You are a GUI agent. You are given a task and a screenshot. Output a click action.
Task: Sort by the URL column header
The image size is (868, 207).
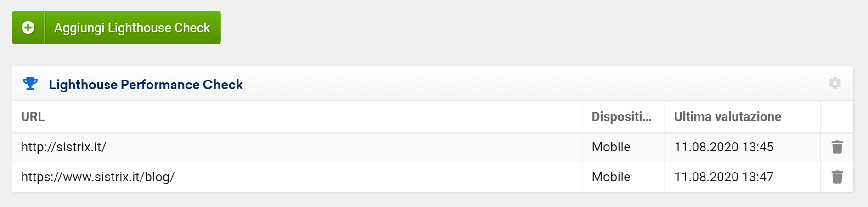(33, 117)
